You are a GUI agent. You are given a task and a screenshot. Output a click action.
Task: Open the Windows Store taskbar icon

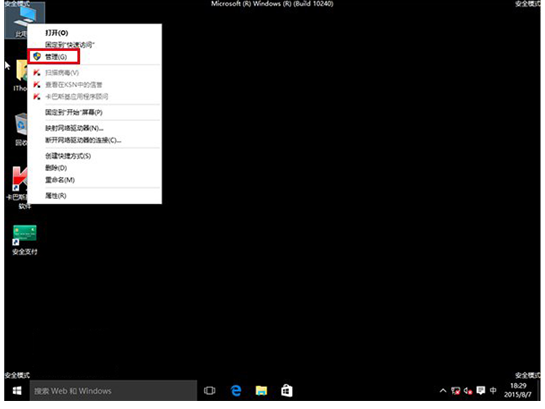287,391
